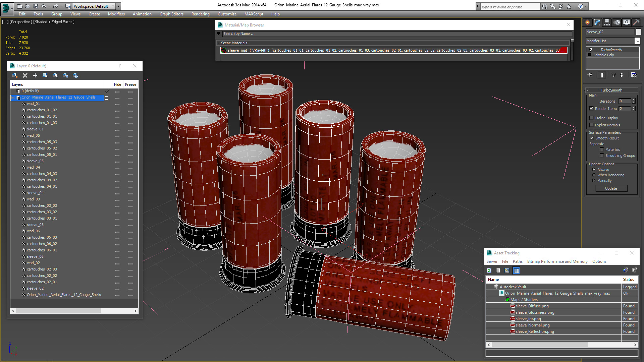644x362 pixels.
Task: Collapse the TurboSmooth rollout header
Action: [x=611, y=90]
